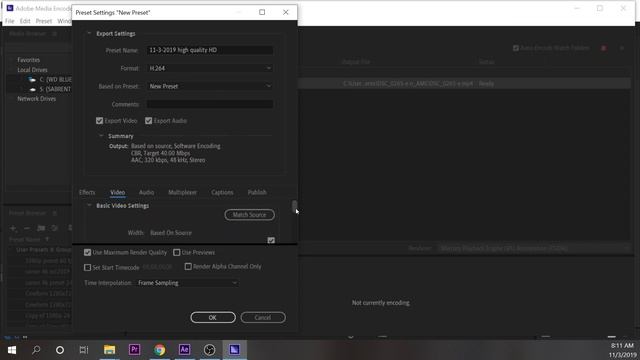Image resolution: width=640 pixels, height=360 pixels.
Task: Collapse User Presets & Groups tree
Action: pos(11,249)
